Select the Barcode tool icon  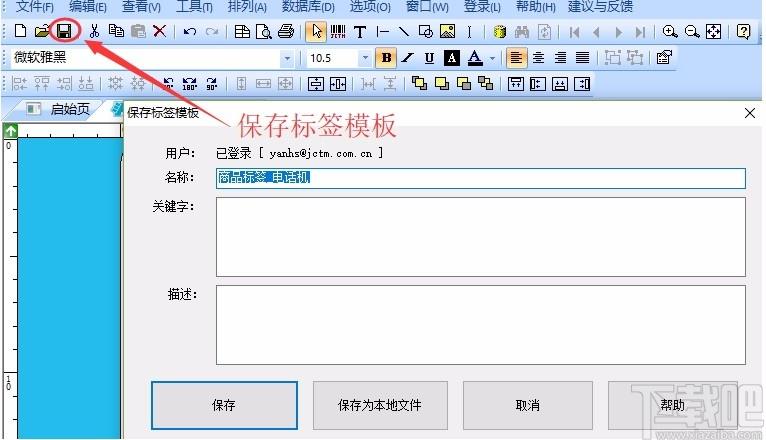coord(338,32)
